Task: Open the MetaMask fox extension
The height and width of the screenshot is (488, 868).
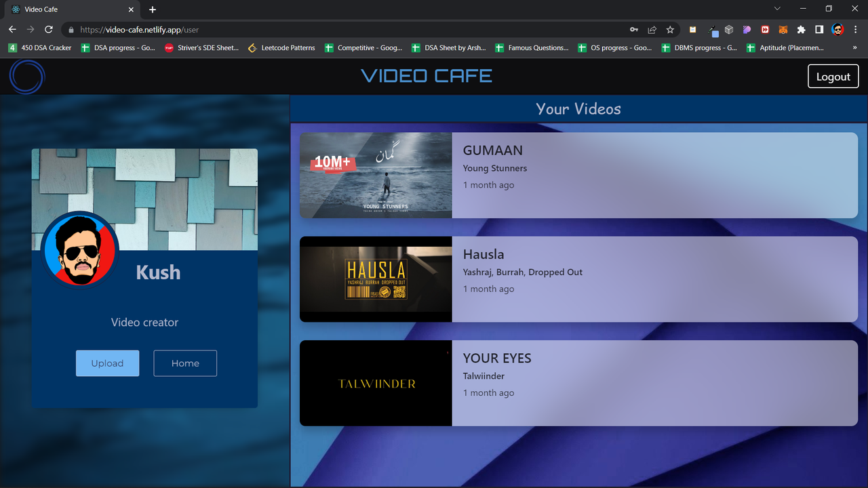Action: tap(783, 30)
